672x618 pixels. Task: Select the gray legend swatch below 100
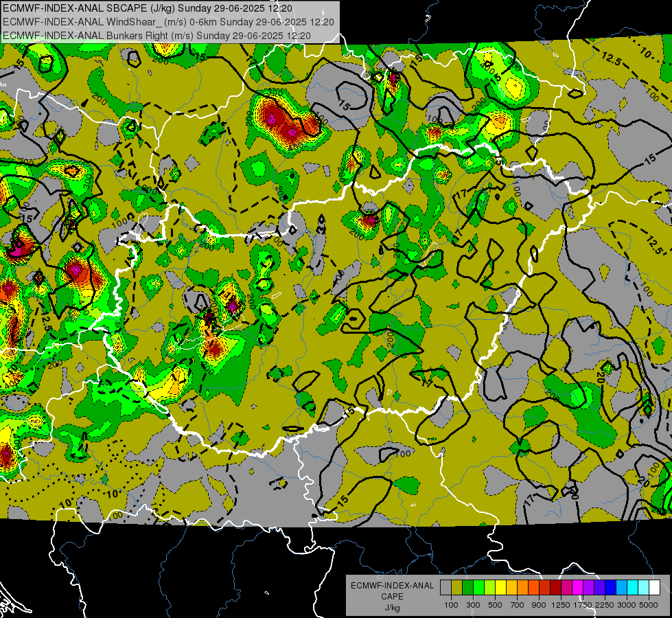[x=445, y=588]
